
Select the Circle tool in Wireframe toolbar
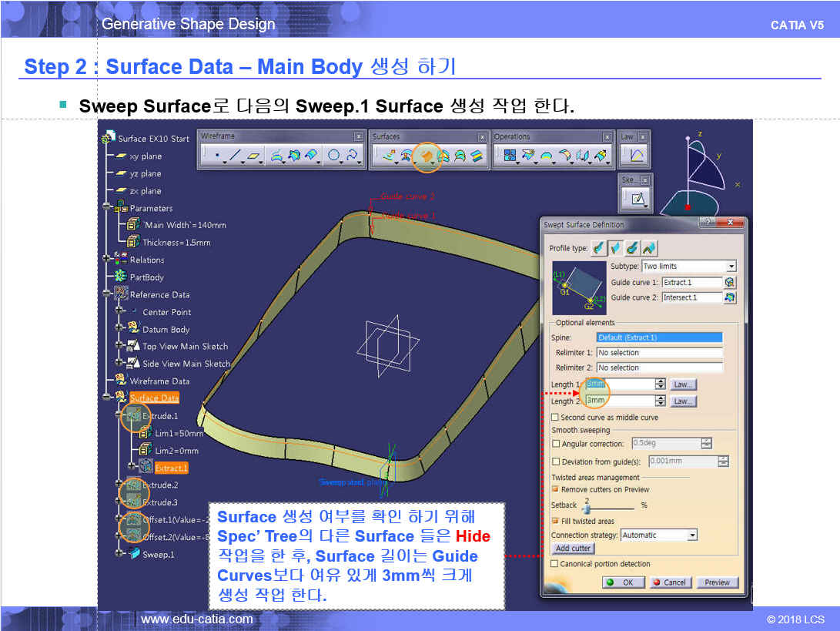334,156
